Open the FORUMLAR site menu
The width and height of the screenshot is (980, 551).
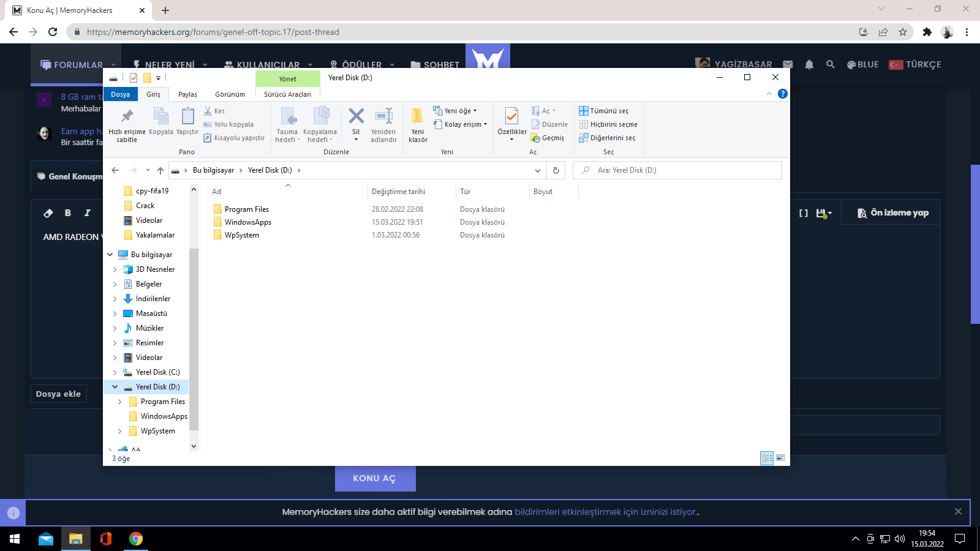tap(78, 64)
